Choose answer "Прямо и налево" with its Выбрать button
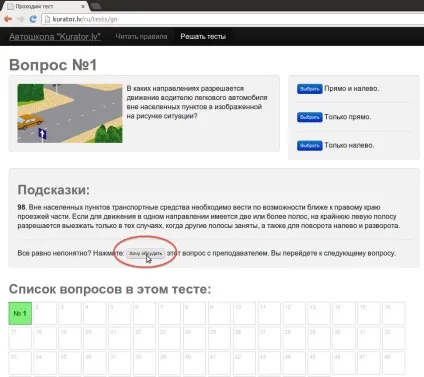This screenshot has width=424, height=377. 310,89
